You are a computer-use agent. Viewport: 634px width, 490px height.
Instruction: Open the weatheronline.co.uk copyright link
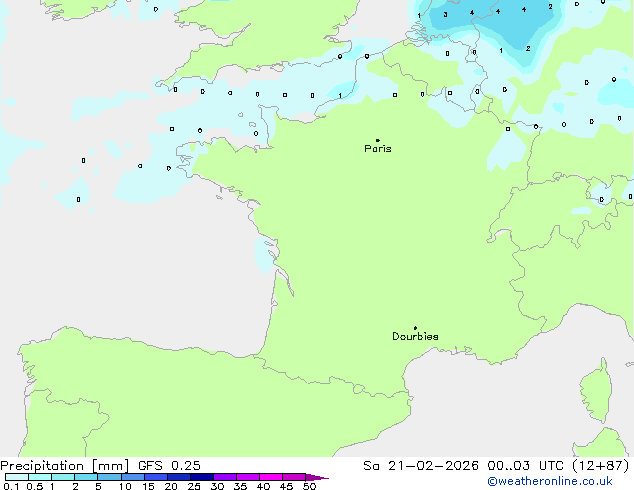click(x=550, y=481)
